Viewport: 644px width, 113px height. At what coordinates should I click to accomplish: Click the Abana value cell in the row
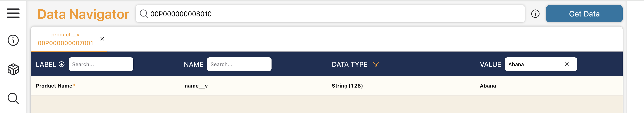click(x=488, y=86)
